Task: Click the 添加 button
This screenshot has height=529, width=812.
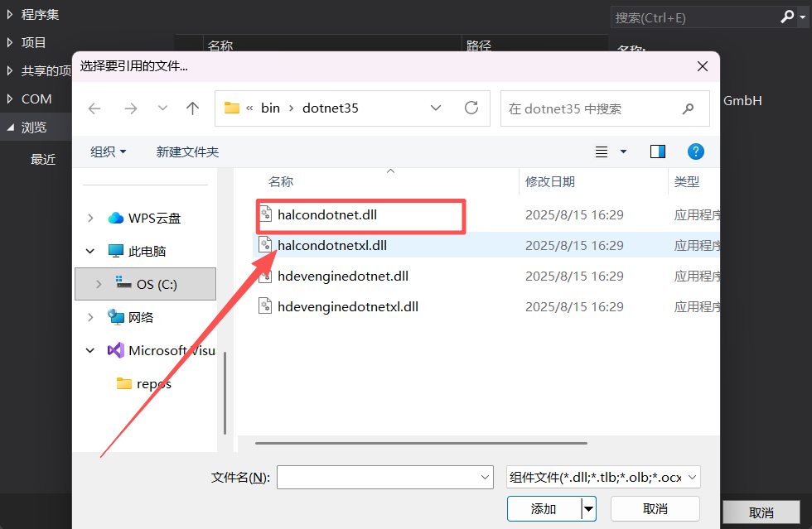Action: [x=544, y=509]
